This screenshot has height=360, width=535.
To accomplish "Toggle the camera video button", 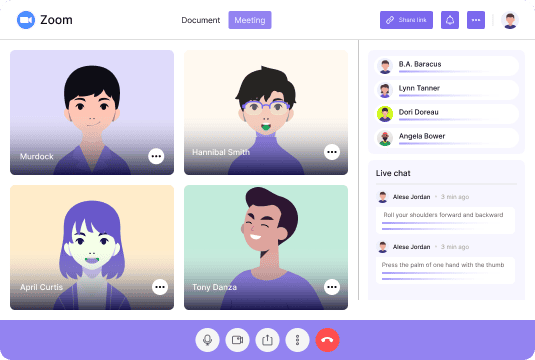I will [x=237, y=340].
